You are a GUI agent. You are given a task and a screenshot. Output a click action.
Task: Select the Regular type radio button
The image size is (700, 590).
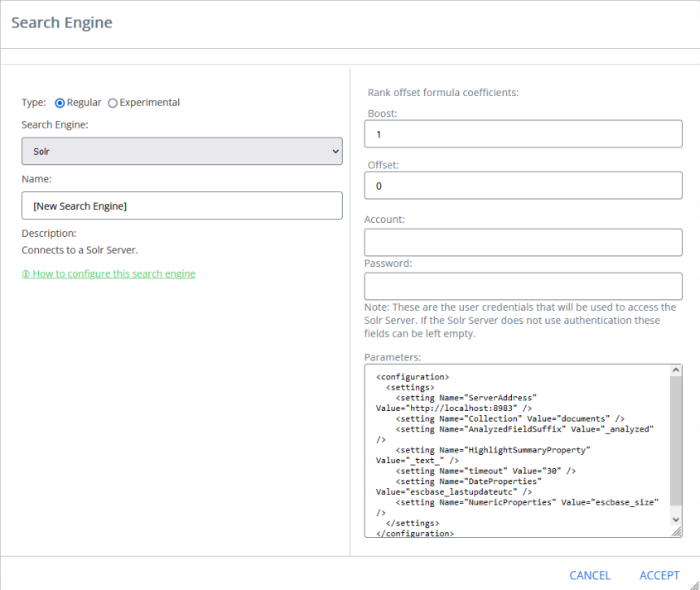tap(60, 104)
